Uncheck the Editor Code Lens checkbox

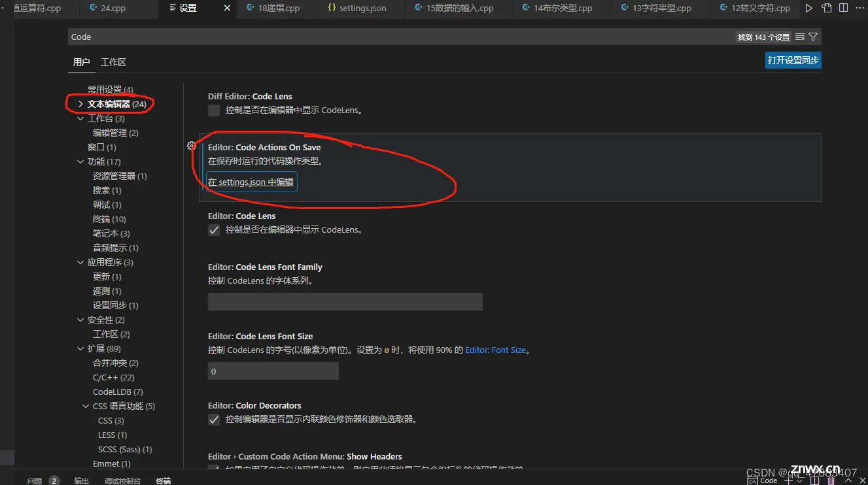pos(214,230)
